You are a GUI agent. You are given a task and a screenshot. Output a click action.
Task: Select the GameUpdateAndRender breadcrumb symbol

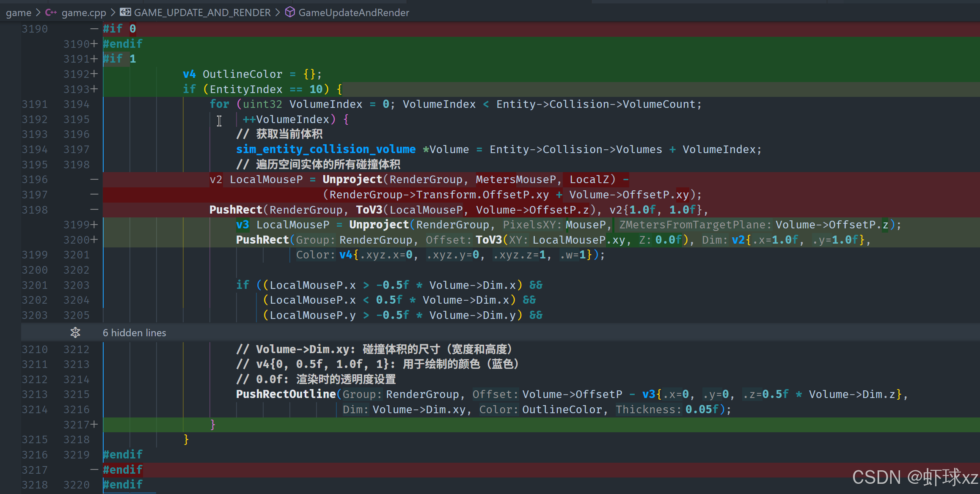pos(354,13)
